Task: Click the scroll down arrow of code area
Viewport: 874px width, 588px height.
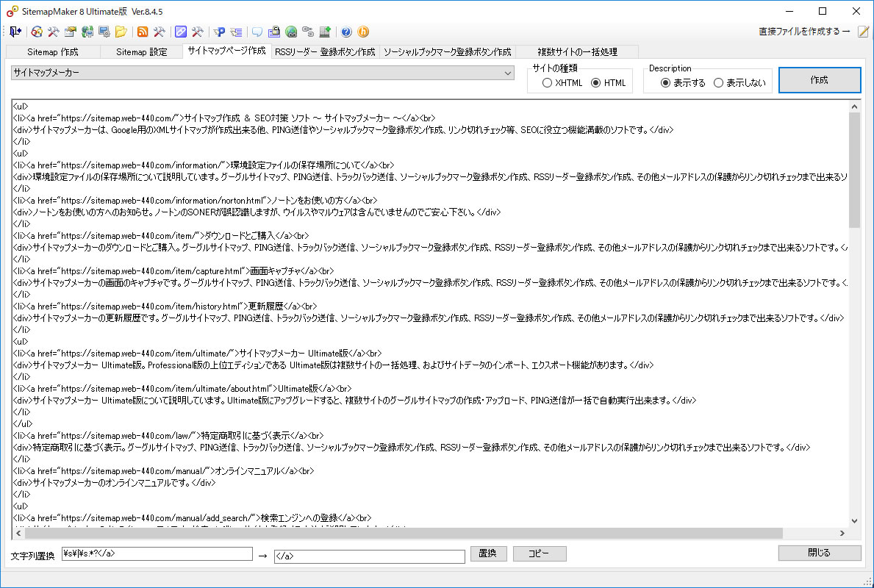Action: coord(854,521)
